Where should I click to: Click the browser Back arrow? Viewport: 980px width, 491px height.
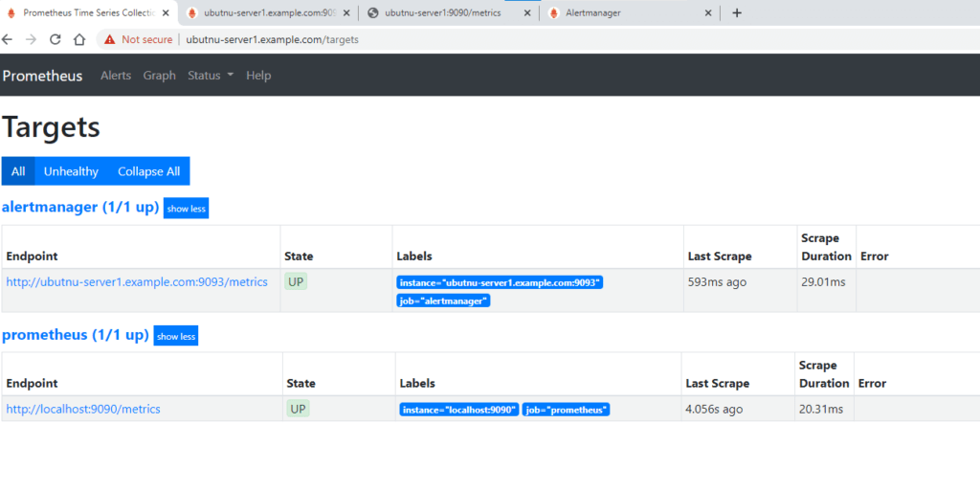[7, 39]
